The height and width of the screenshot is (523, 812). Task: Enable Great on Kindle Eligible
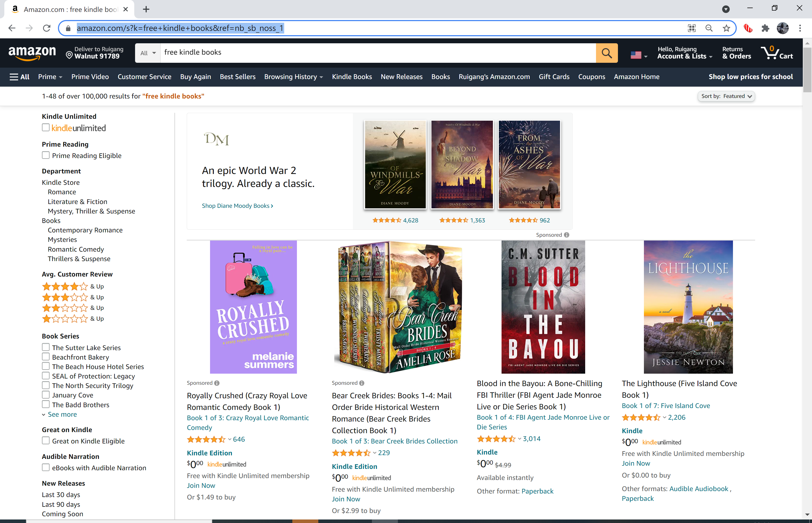46,440
